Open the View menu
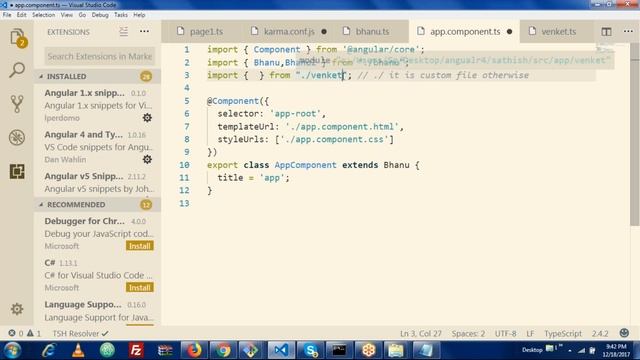This screenshot has height=360, width=640. click(67, 15)
